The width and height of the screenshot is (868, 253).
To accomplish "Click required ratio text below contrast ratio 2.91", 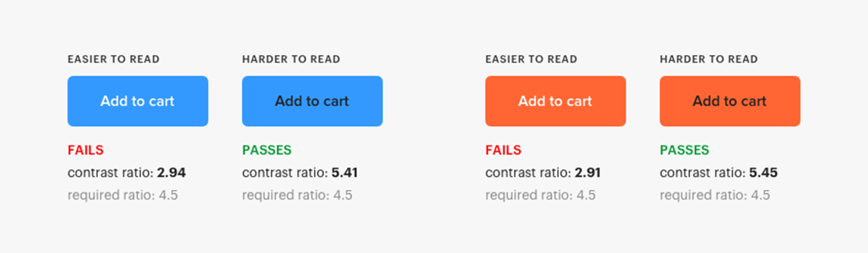I will (x=540, y=195).
